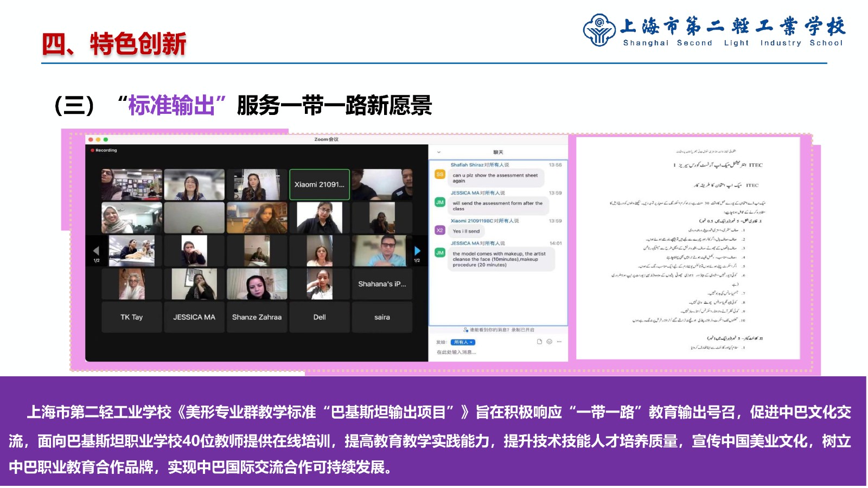Image resolution: width=868 pixels, height=488 pixels.
Task: Select the Xiaomi 21091 participant tile
Action: pyautogui.click(x=320, y=184)
